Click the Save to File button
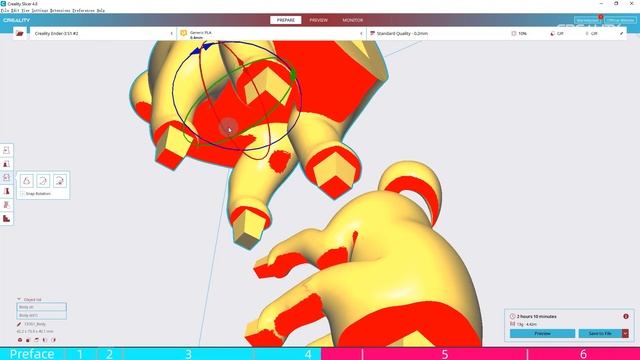Screen dimensions: 640x360 point(600,333)
